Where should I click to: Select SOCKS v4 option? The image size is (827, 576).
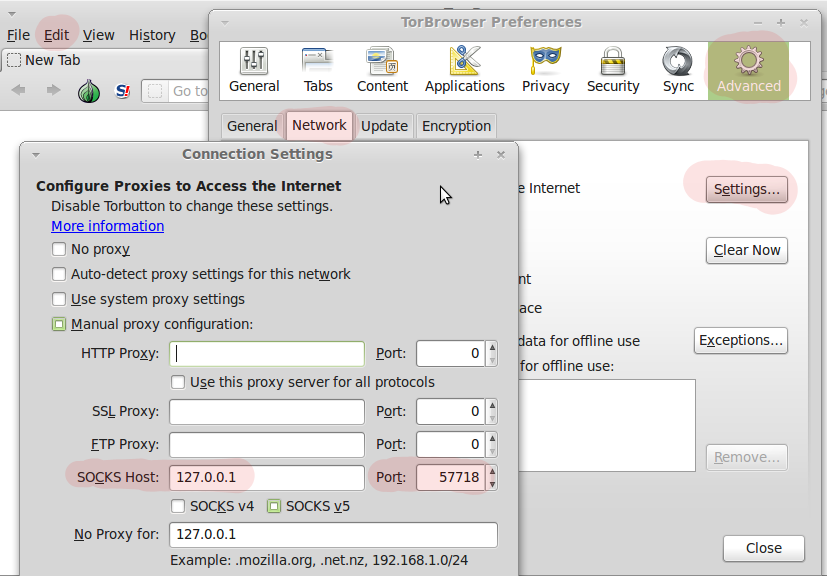coord(178,506)
